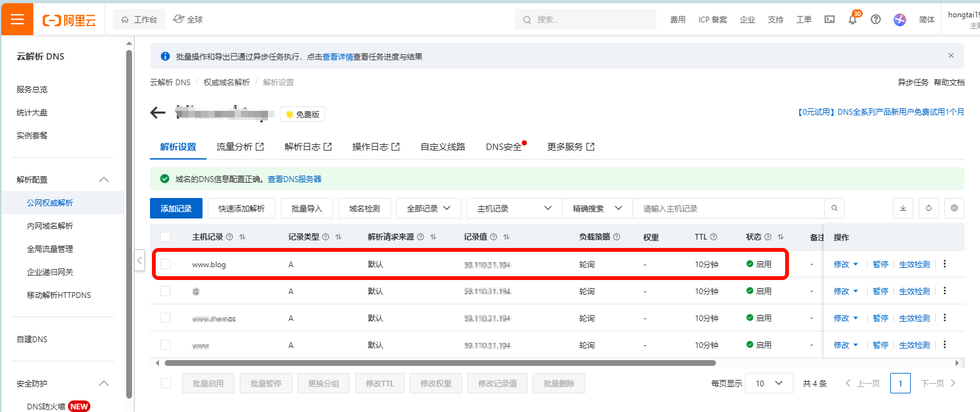Viewport: 980px width, 412px height.
Task: Check the bottom batch selection checkbox
Action: 166,383
